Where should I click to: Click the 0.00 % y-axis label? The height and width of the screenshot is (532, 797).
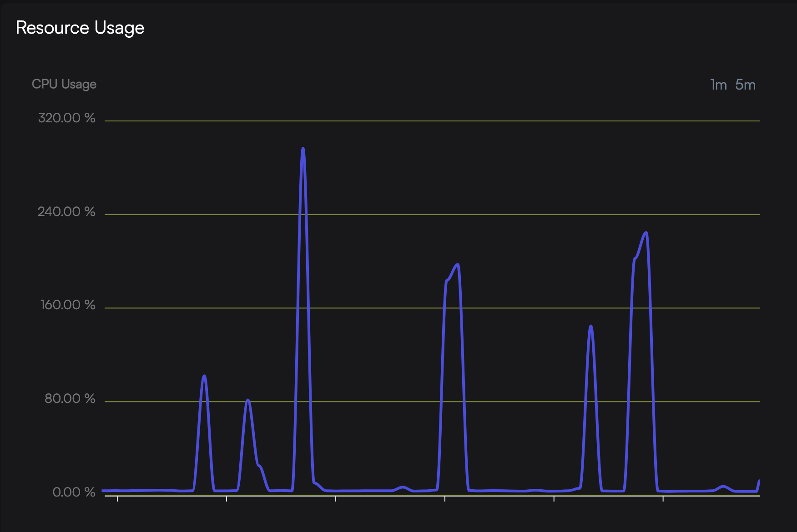click(x=74, y=492)
